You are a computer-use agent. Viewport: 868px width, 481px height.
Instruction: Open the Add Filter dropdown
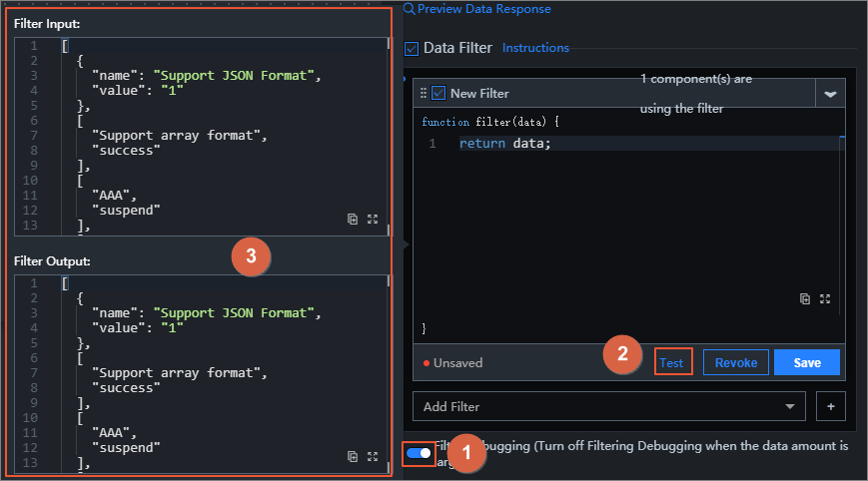(x=609, y=406)
